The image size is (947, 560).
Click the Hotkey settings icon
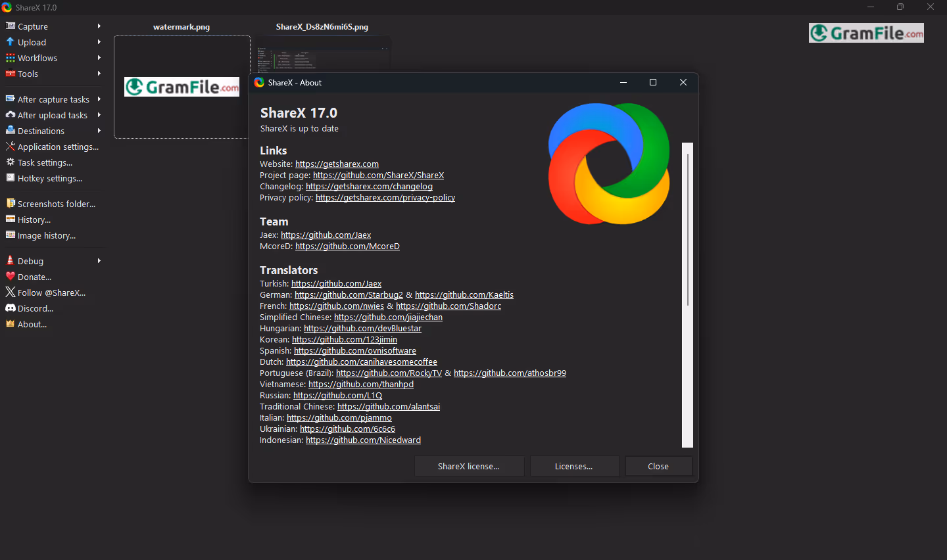point(11,177)
